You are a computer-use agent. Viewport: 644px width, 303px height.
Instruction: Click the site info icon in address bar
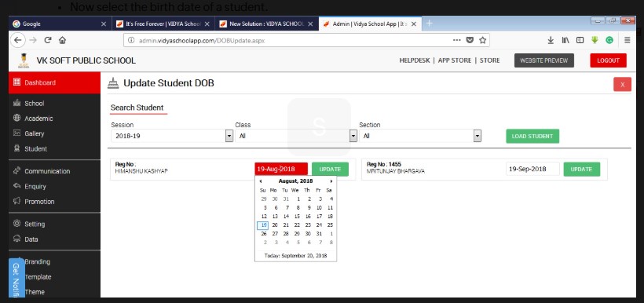click(x=131, y=40)
